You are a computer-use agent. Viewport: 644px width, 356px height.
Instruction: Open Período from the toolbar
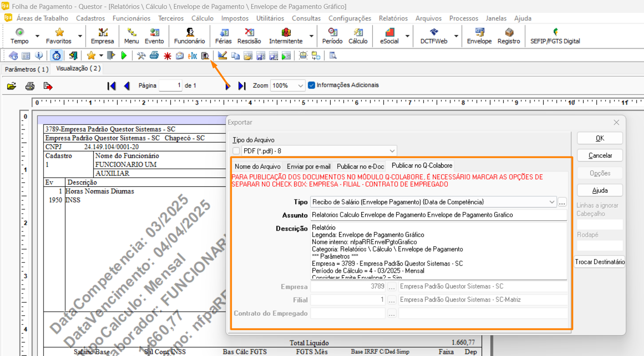point(332,36)
